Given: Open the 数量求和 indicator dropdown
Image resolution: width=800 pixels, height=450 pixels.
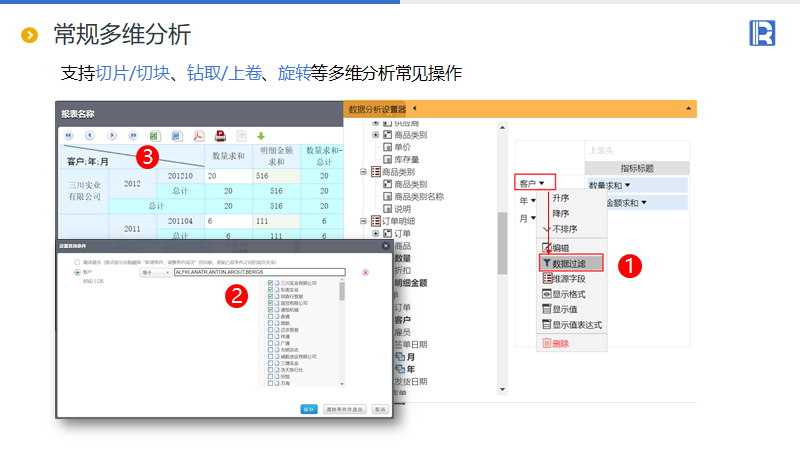Looking at the screenshot, I should (x=628, y=185).
